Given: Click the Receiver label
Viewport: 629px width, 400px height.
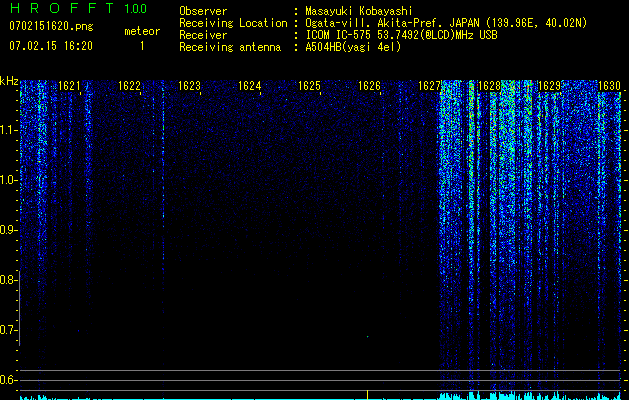Looking at the screenshot, I should (203, 35).
